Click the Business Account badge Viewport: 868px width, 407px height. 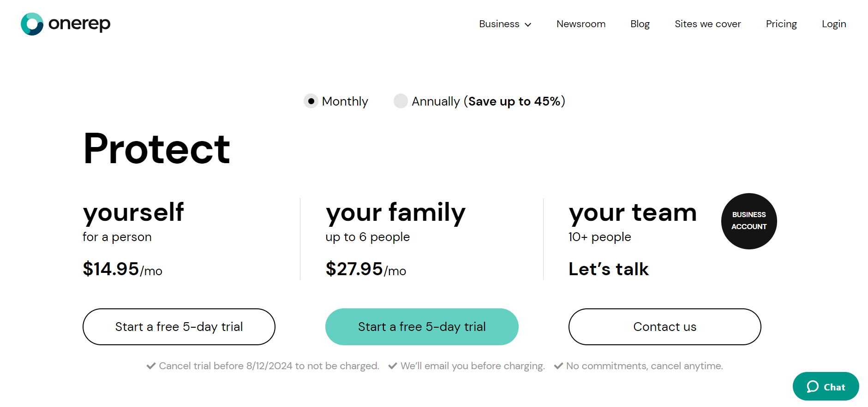pyautogui.click(x=748, y=221)
